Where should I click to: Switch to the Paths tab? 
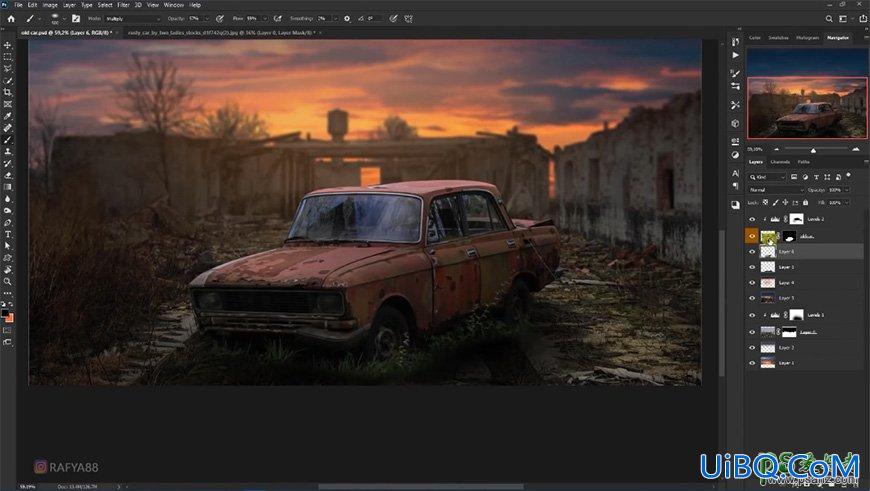[803, 162]
